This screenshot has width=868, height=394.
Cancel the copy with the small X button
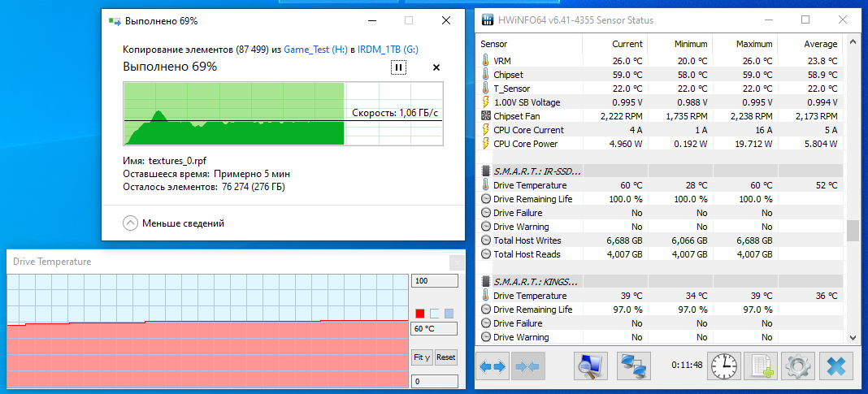click(436, 67)
